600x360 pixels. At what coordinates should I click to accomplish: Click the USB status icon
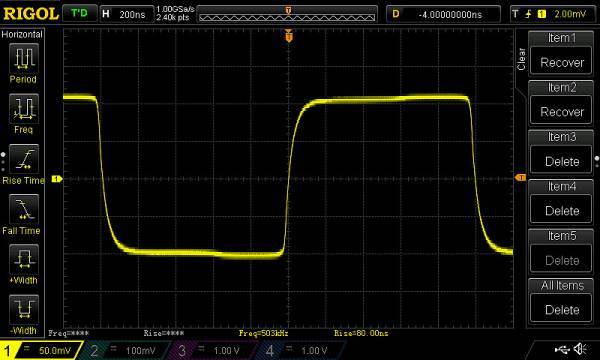562,349
